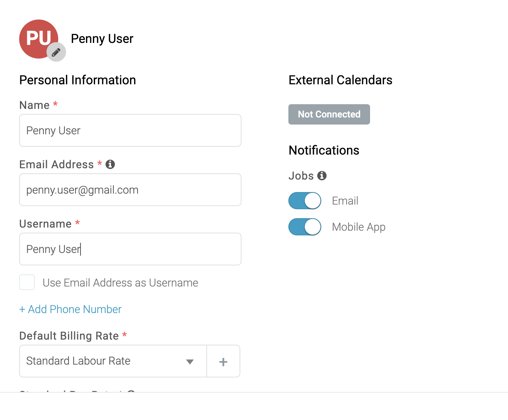Click the plus icon beside billing rate
The height and width of the screenshot is (420, 508).
pos(223,361)
